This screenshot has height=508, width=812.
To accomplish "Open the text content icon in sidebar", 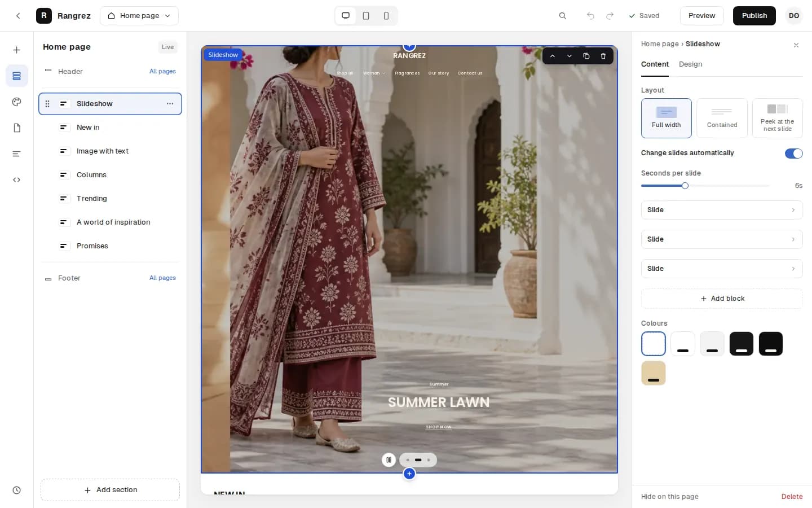I will coord(17,154).
